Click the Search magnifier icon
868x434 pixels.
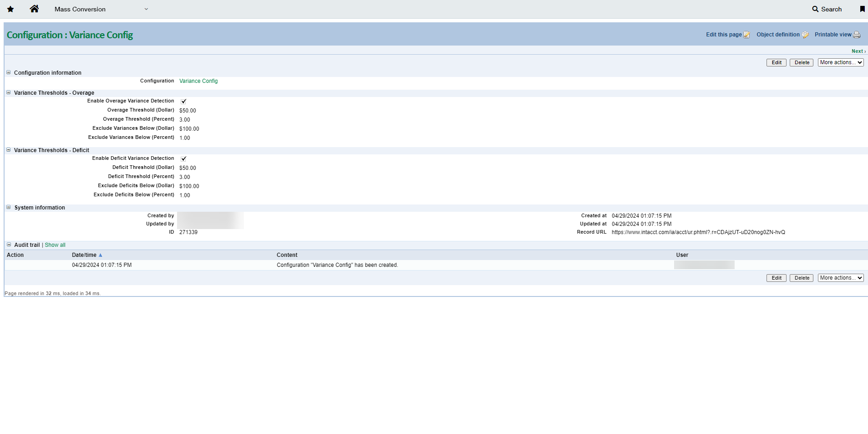tap(815, 9)
